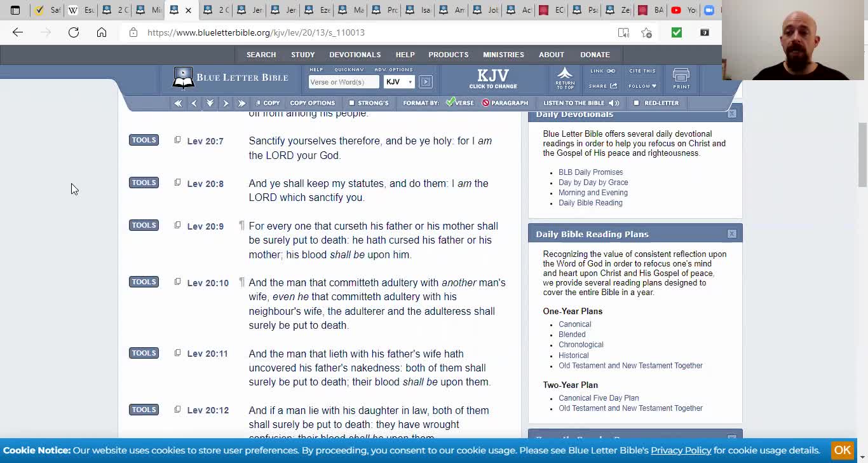868x463 pixels.
Task: Switch to the YouTube browser tab
Action: (x=683, y=10)
